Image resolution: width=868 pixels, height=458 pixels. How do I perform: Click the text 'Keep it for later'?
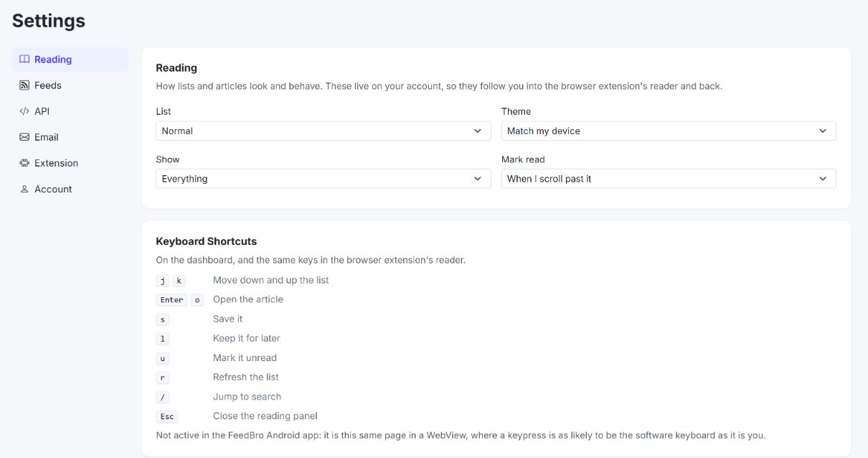(x=247, y=338)
